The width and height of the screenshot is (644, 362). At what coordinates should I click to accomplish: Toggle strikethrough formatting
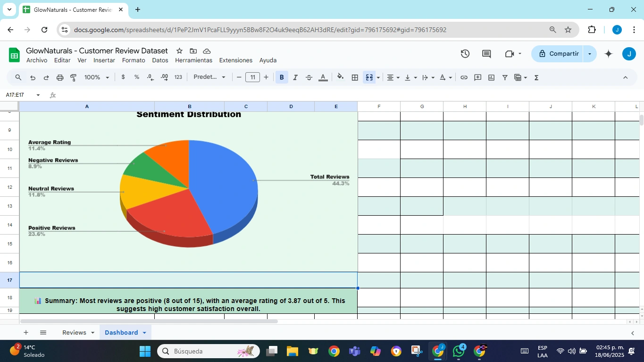pyautogui.click(x=309, y=77)
